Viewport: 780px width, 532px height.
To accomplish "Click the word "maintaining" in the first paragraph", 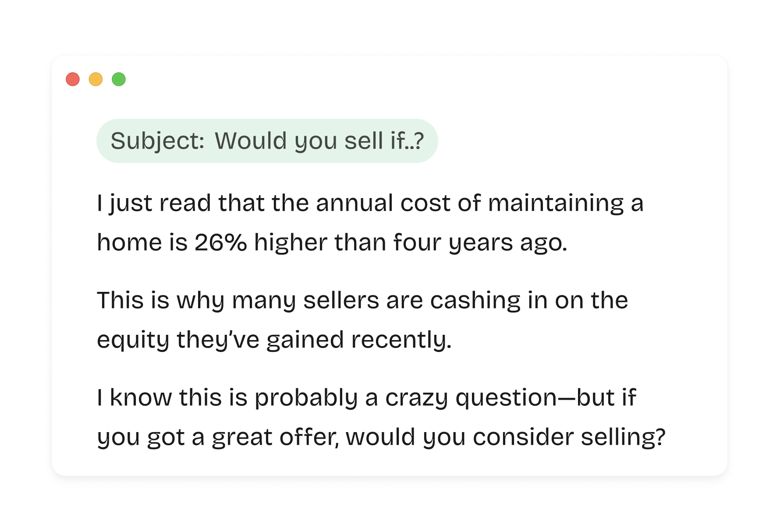I will point(555,203).
